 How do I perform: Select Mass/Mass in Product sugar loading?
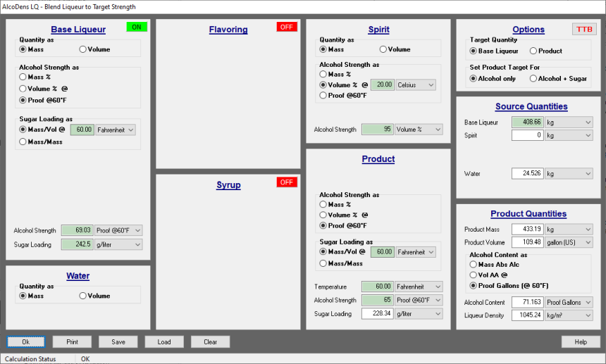click(341, 263)
